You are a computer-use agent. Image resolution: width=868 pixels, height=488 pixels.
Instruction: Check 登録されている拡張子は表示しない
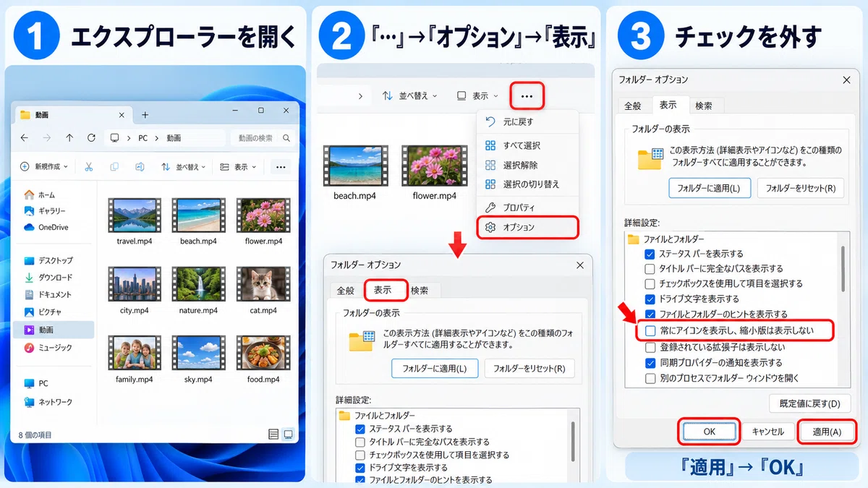point(650,347)
